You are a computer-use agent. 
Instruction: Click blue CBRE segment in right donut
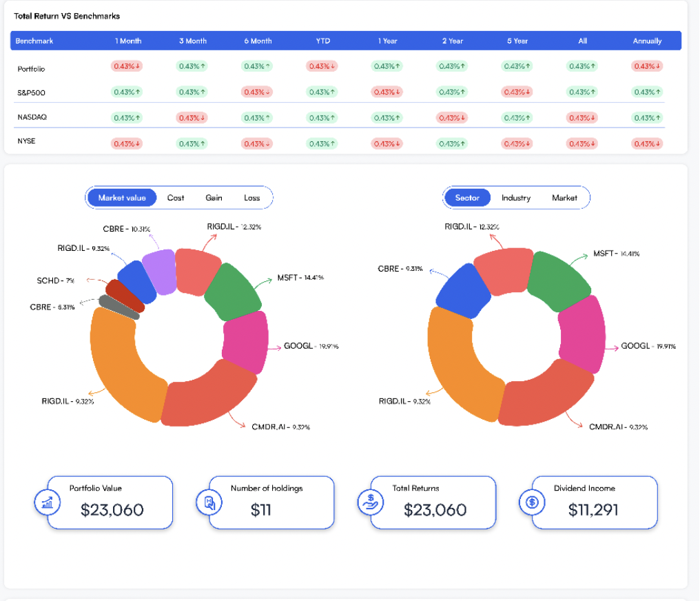pyautogui.click(x=464, y=291)
